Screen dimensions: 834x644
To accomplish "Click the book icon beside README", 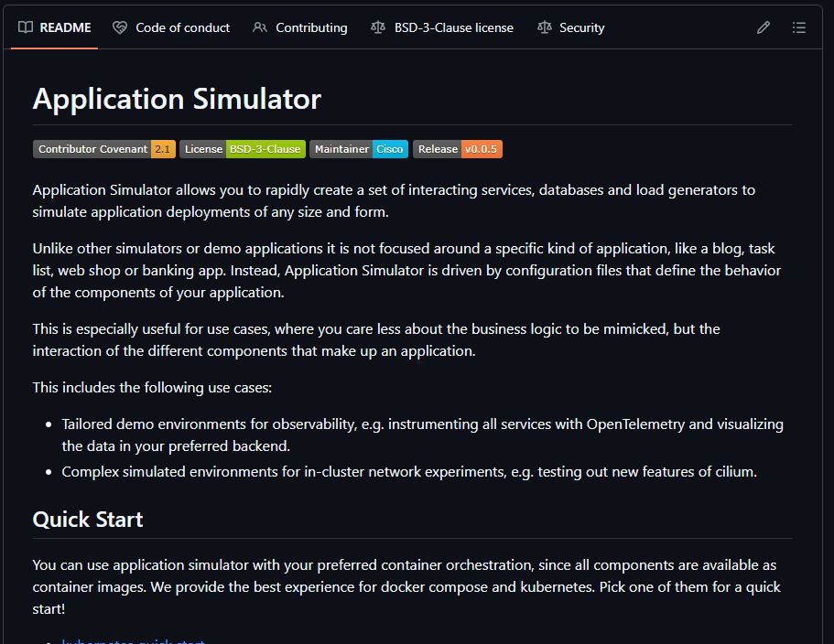I will click(x=26, y=27).
